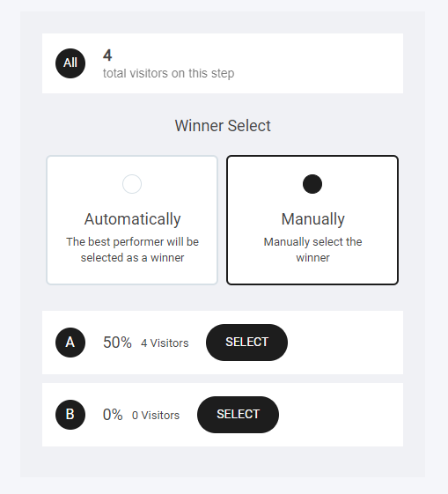This screenshot has width=448, height=494.
Task: Toggle the Manually radio button
Action: [312, 184]
